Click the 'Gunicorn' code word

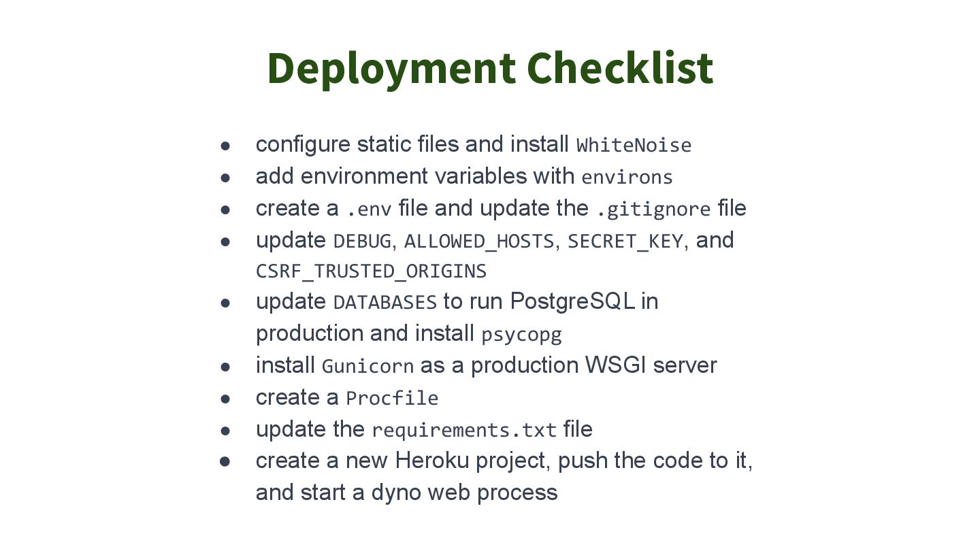click(x=367, y=366)
